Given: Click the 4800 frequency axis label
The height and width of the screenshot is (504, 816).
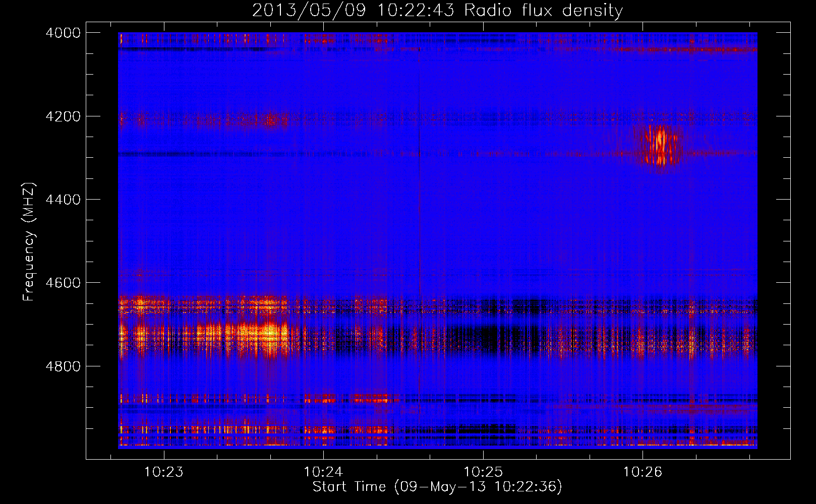Looking at the screenshot, I should pos(63,366).
